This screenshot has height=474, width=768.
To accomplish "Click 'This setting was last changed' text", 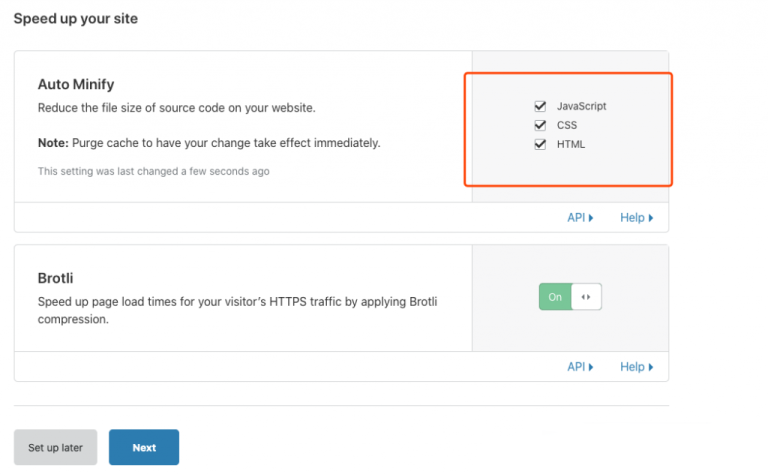I will tap(154, 171).
